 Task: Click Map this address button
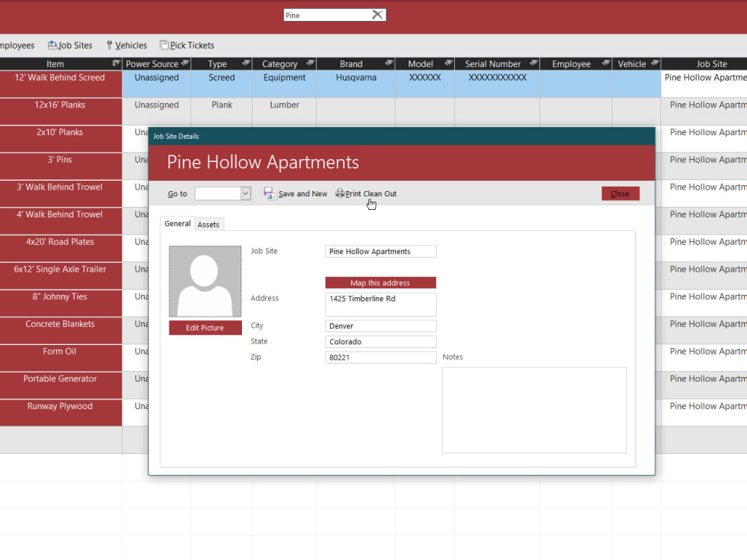(x=380, y=283)
